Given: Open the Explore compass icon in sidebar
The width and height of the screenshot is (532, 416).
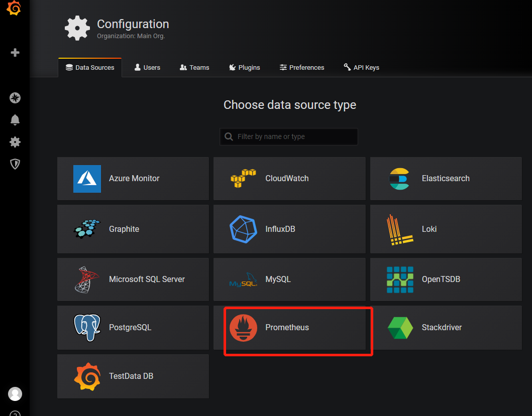Looking at the screenshot, I should [15, 98].
